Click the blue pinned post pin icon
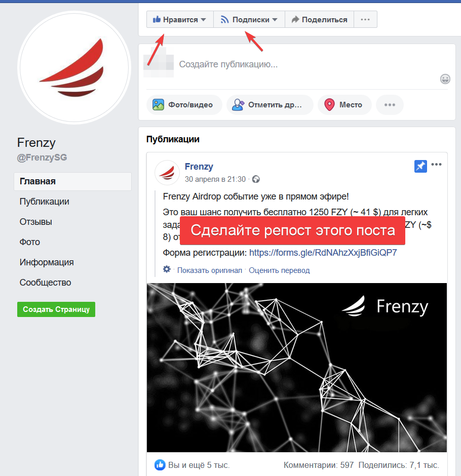 coord(420,166)
